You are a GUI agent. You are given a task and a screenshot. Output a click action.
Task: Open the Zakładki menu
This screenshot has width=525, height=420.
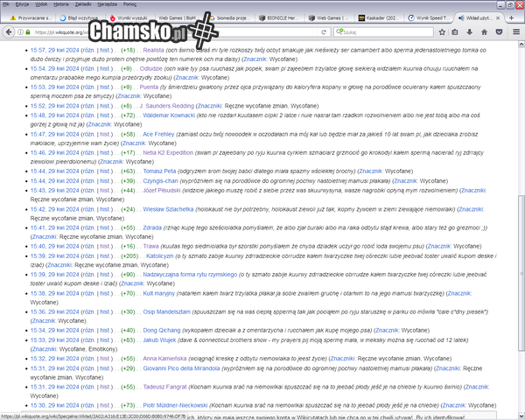[81, 4]
